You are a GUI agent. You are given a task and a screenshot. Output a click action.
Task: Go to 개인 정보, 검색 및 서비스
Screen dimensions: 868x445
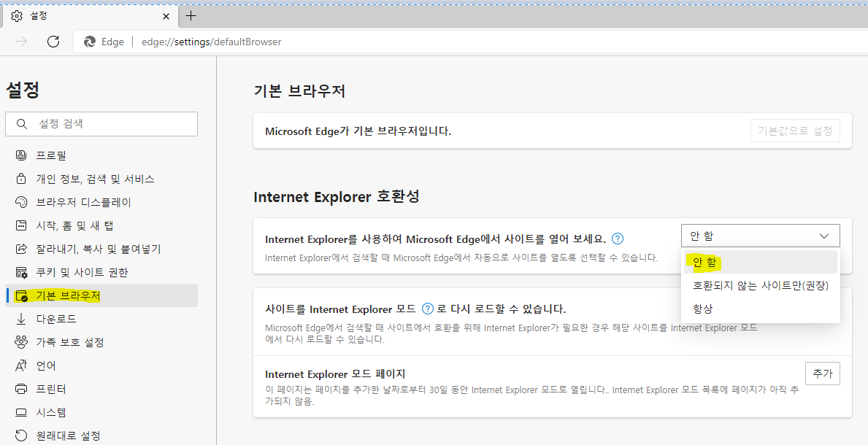102,179
